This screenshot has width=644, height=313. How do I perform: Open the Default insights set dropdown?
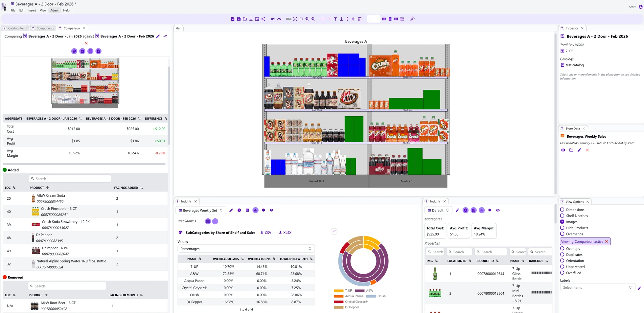coord(438,210)
